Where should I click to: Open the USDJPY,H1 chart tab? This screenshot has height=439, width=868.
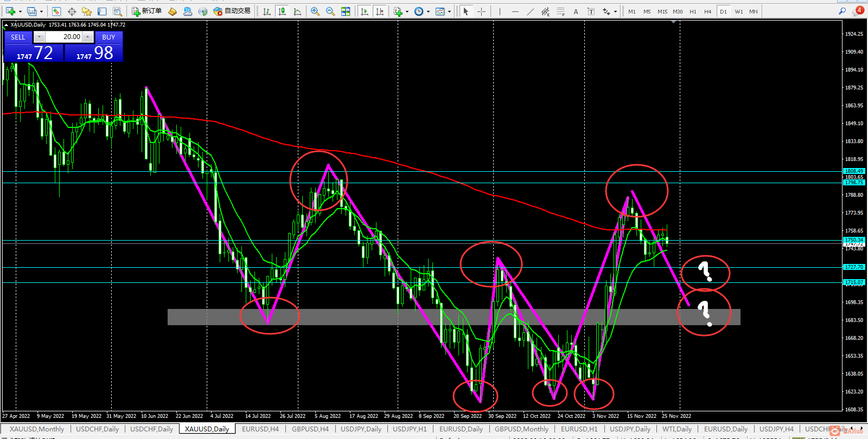click(410, 429)
